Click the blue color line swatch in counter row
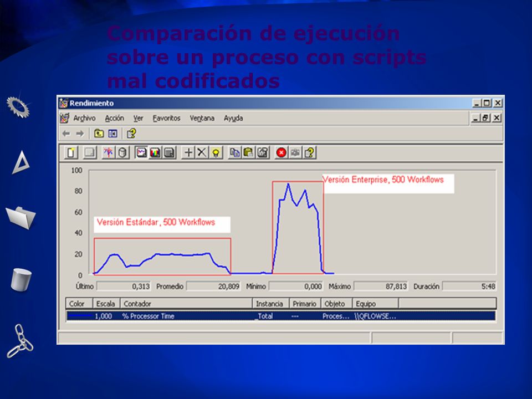The width and height of the screenshot is (532, 399). (x=79, y=316)
